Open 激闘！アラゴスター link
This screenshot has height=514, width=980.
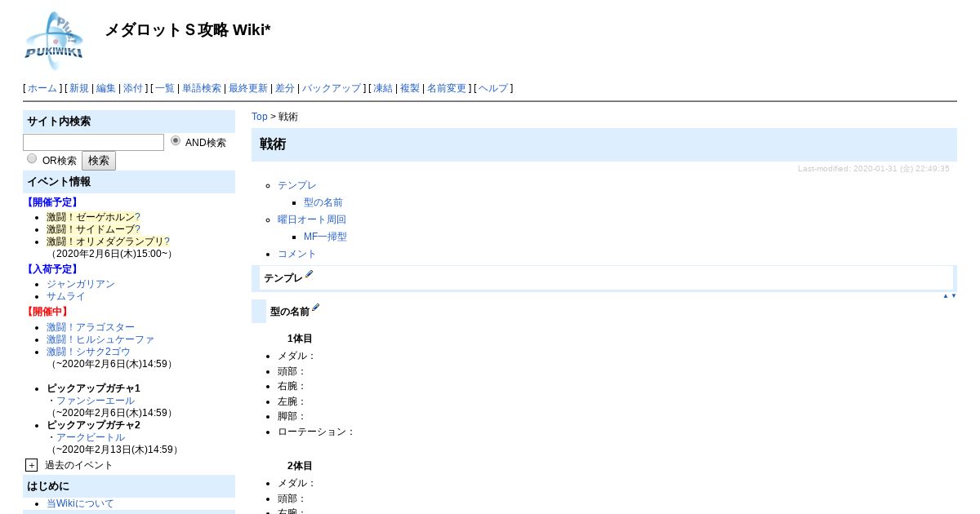click(x=91, y=327)
